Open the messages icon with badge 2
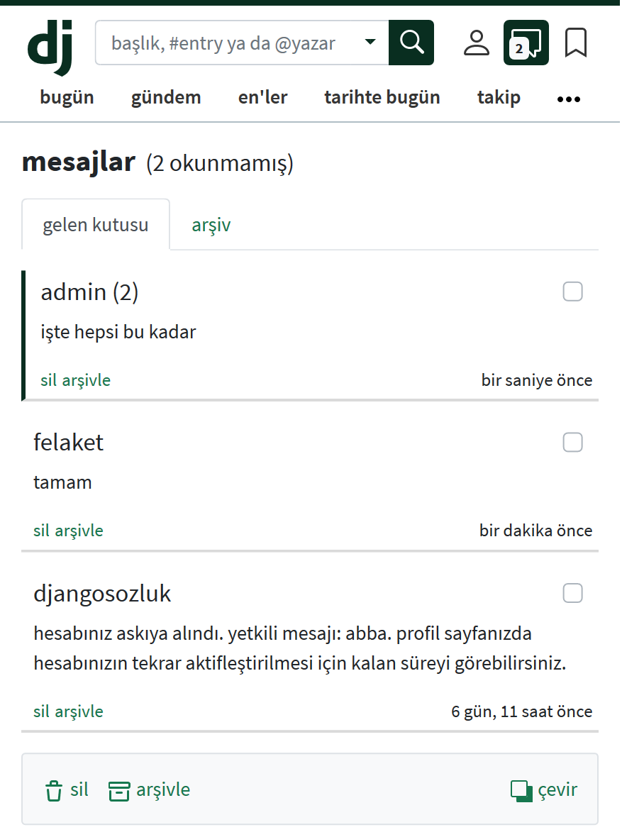Screen dimensions: 644x837 (x=526, y=43)
